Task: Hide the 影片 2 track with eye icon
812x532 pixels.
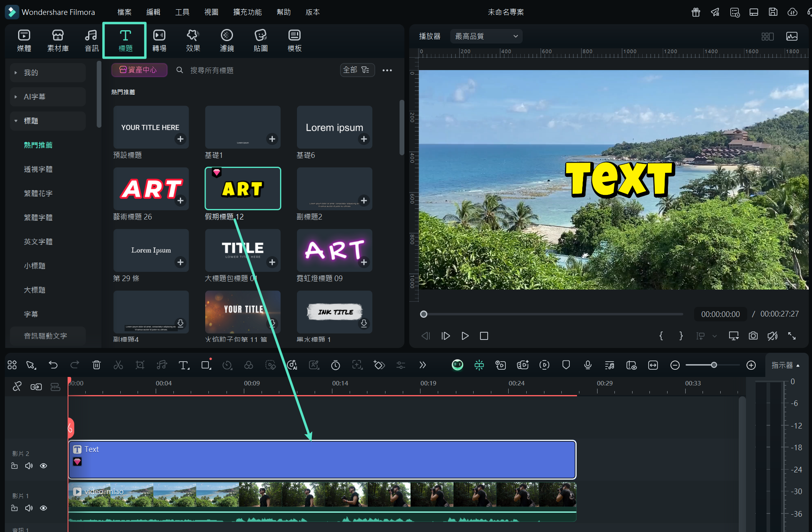Action: [x=43, y=466]
